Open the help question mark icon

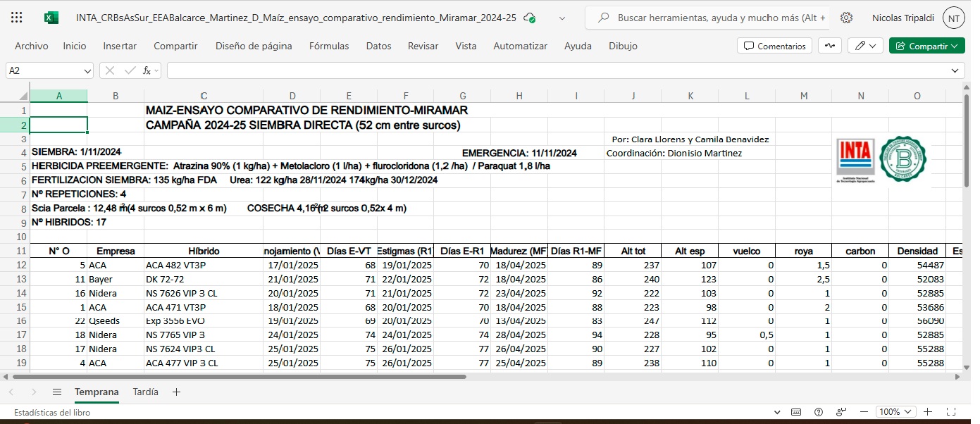(x=819, y=412)
